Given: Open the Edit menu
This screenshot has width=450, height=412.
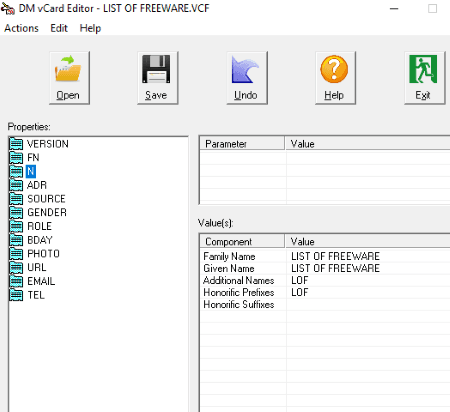Looking at the screenshot, I should pyautogui.click(x=59, y=28).
